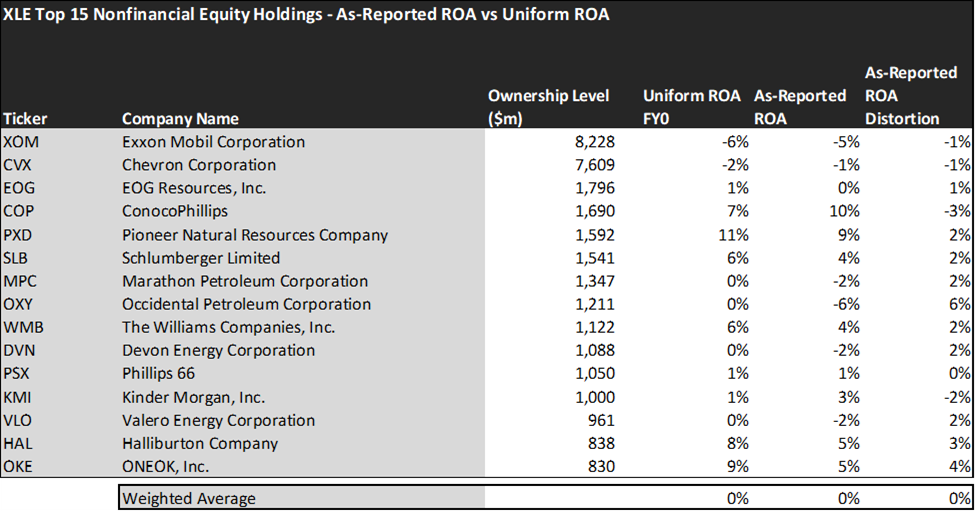The image size is (975, 511).
Task: Select the HAL ticker cell
Action: 18,444
